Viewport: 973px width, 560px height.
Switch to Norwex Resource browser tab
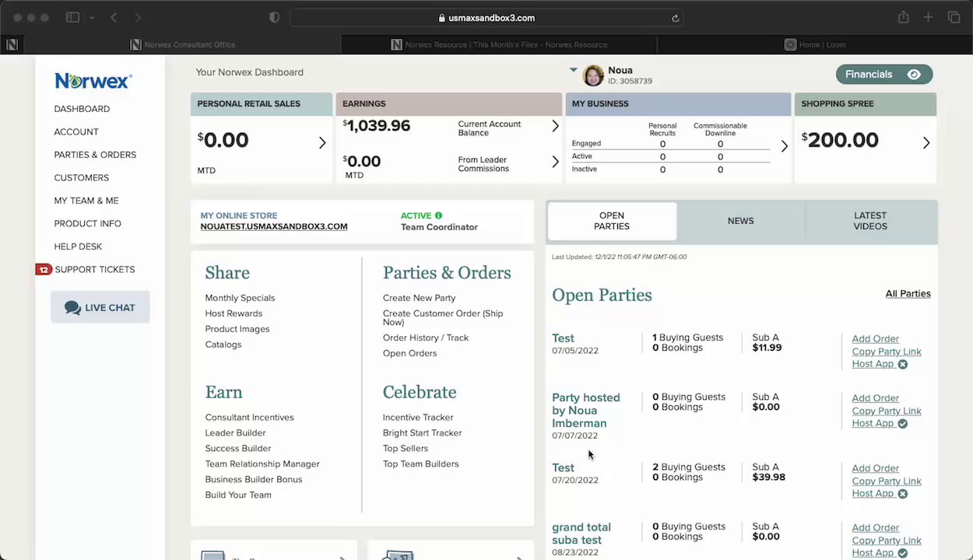(498, 44)
